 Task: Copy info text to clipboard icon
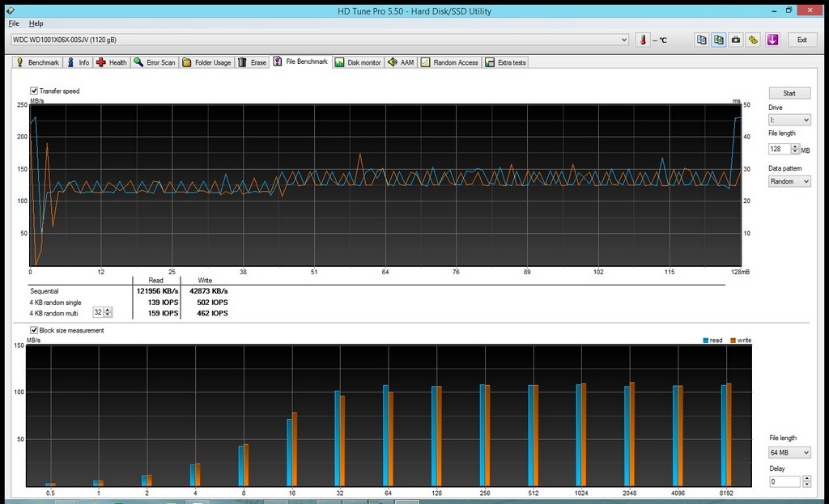pyautogui.click(x=702, y=40)
